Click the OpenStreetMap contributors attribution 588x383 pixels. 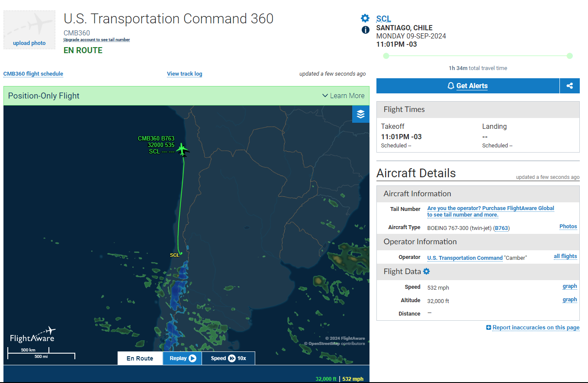pos(334,344)
